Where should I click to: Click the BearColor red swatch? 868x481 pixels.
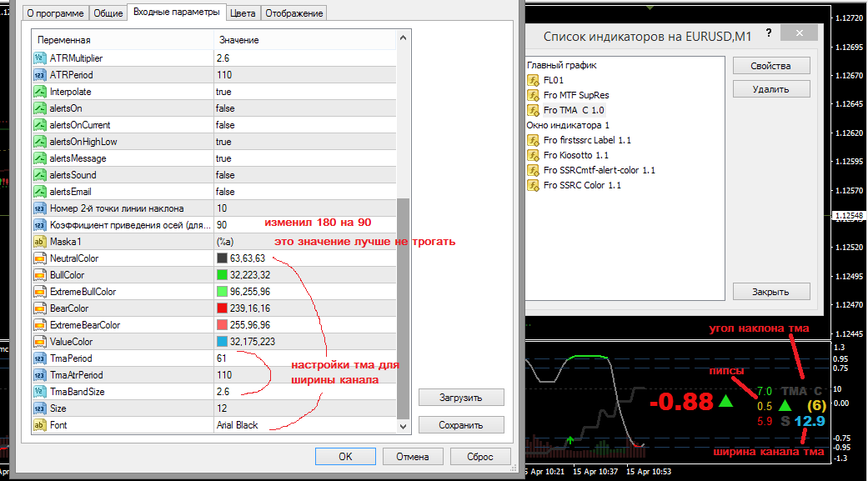[x=222, y=308]
